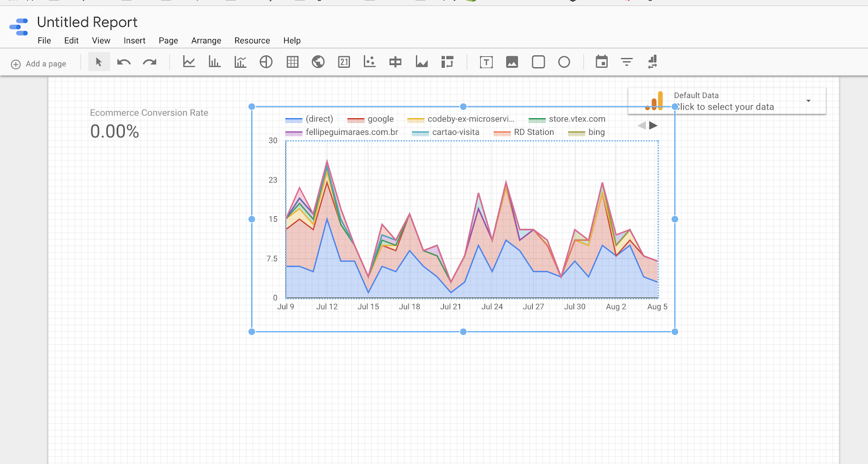Insert an image
This screenshot has height=464, width=868.
click(512, 62)
